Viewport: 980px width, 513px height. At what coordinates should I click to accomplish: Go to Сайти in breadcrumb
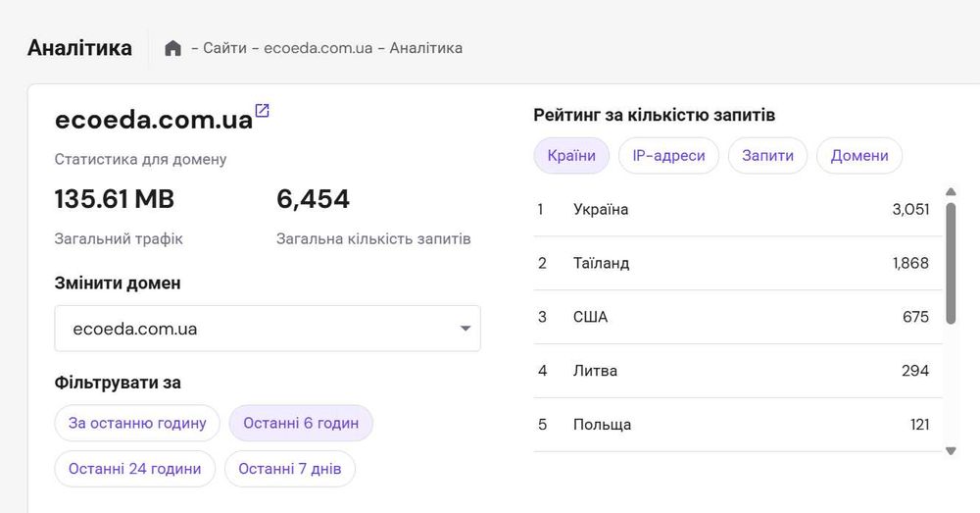pos(224,48)
